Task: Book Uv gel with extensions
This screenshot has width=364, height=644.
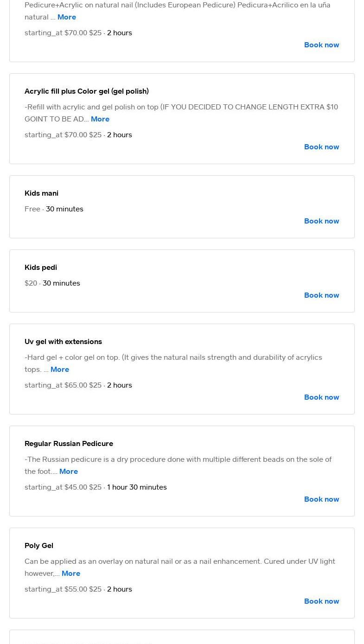Action: pos(321,397)
